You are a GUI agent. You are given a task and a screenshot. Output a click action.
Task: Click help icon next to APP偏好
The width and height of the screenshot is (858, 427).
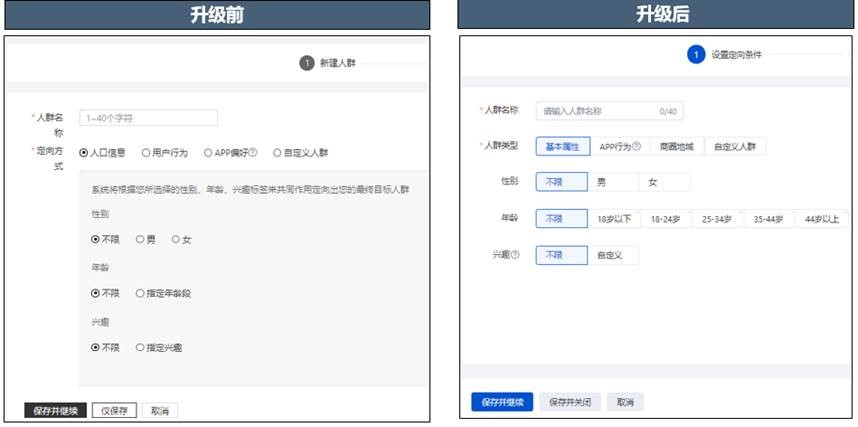pyautogui.click(x=254, y=153)
